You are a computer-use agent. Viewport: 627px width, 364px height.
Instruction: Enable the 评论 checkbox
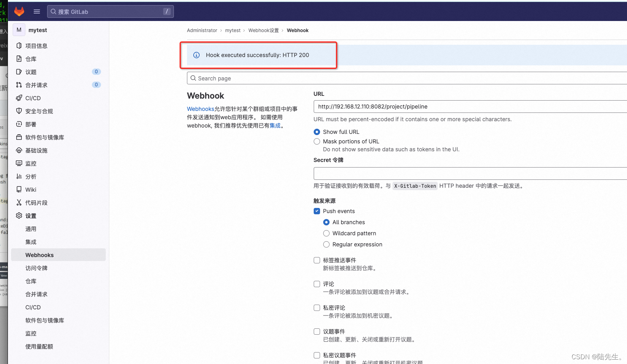click(317, 284)
